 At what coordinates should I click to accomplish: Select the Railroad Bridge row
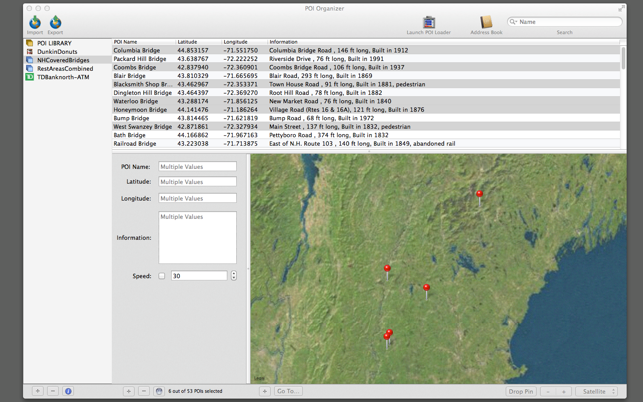(366, 144)
